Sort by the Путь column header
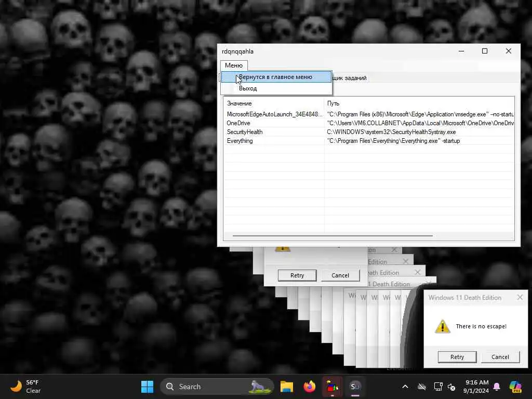The width and height of the screenshot is (532, 399). (x=419, y=103)
